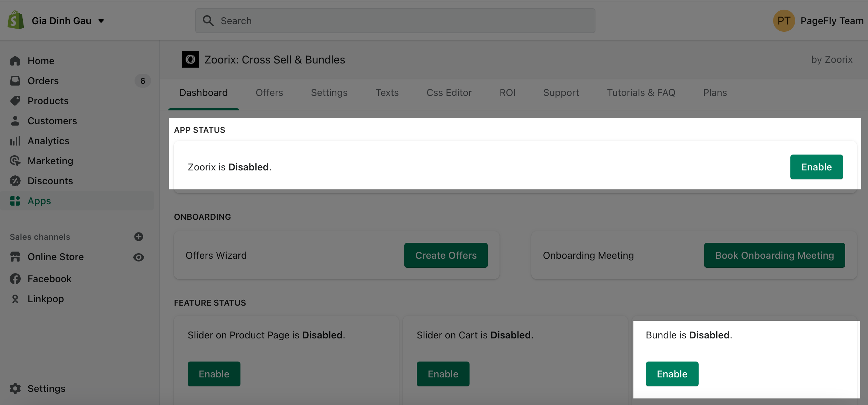The height and width of the screenshot is (405, 868).
Task: Open the Apps menu item
Action: (x=77, y=201)
